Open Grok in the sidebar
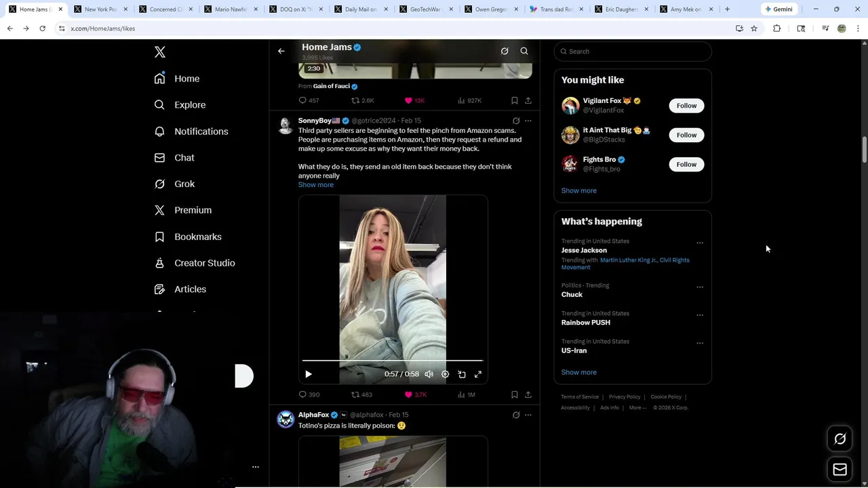 point(174,184)
